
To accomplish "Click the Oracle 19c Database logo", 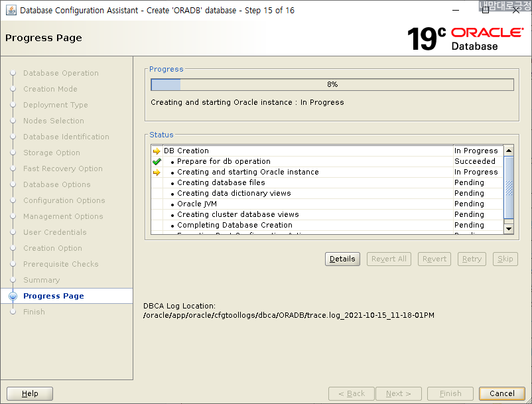I will pos(466,38).
